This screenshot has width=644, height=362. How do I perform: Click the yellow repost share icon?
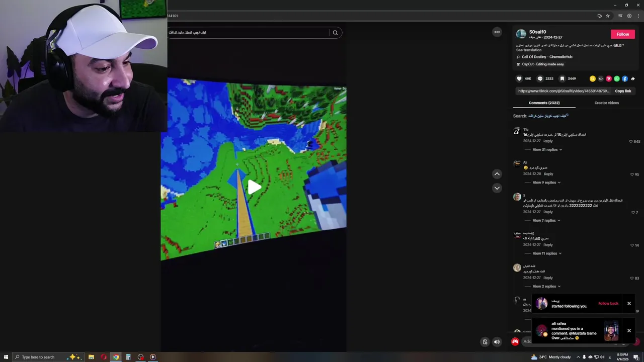593,79
